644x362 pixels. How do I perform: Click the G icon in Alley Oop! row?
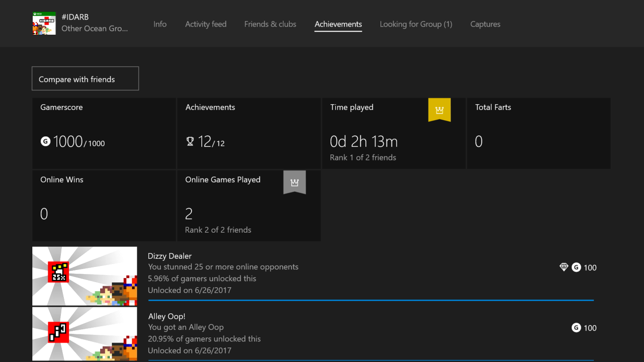[x=577, y=328]
